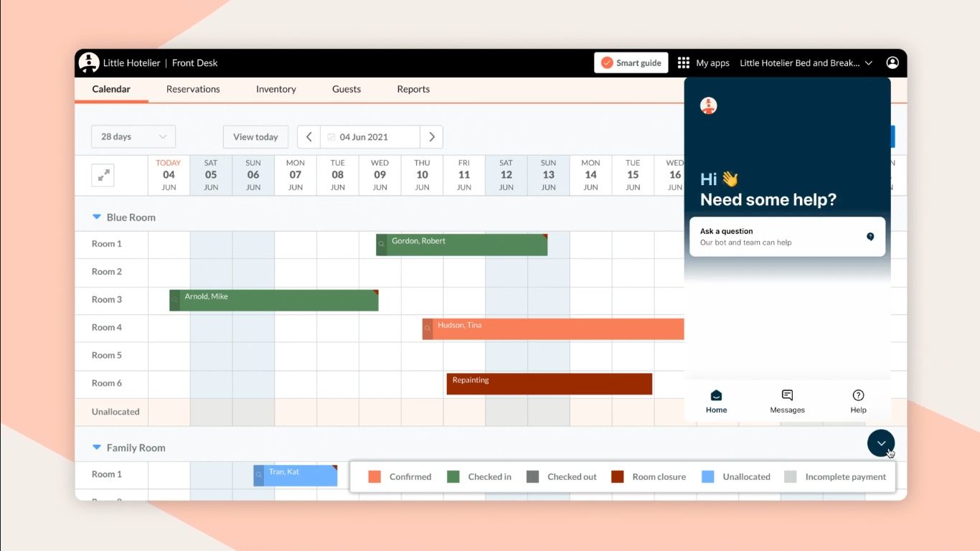Click Room 2 row label in Blue Room
This screenshot has height=551, width=980.
(107, 272)
